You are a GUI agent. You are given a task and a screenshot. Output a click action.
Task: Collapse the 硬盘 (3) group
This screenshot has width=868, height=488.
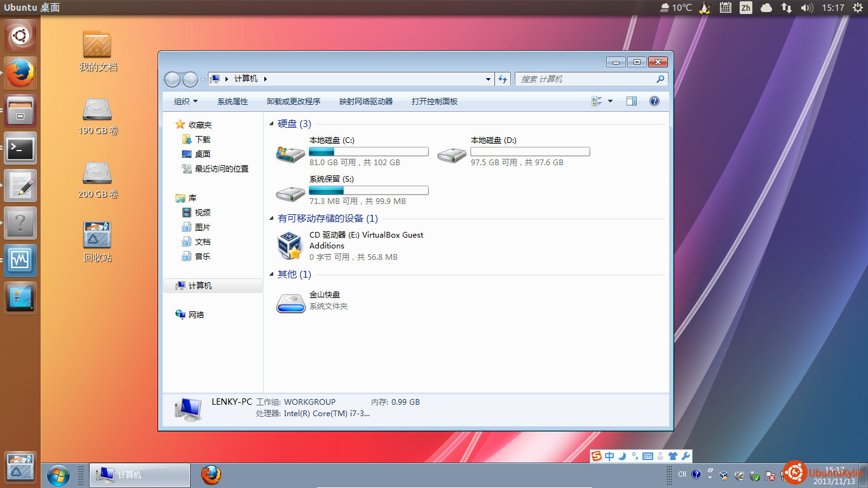(272, 124)
